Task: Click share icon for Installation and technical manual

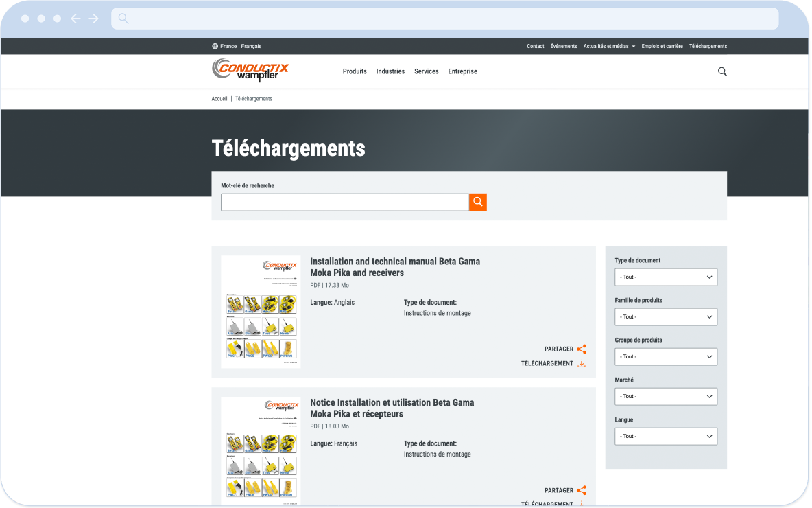Action: point(582,349)
